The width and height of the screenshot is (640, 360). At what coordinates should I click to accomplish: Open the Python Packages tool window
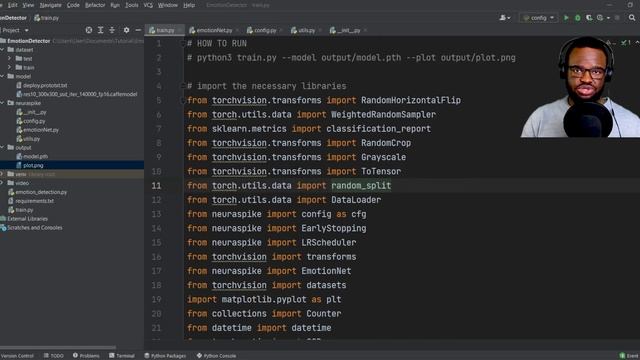pos(165,356)
